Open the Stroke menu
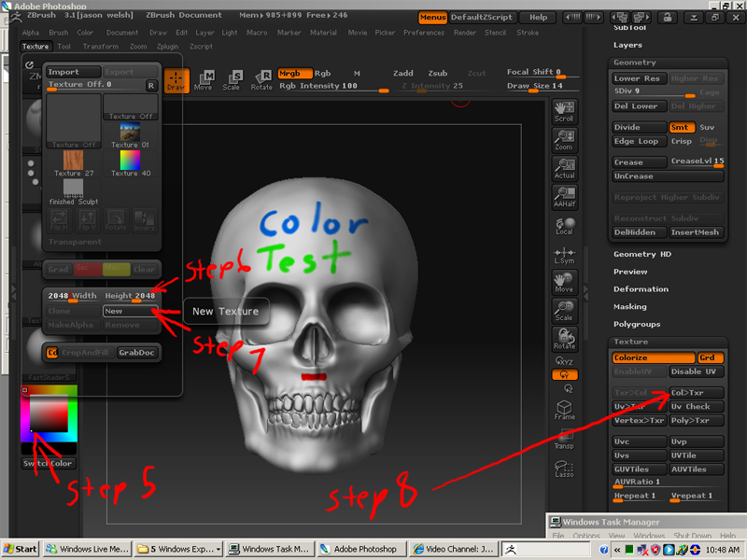This screenshot has height=560, width=747. 528,33
